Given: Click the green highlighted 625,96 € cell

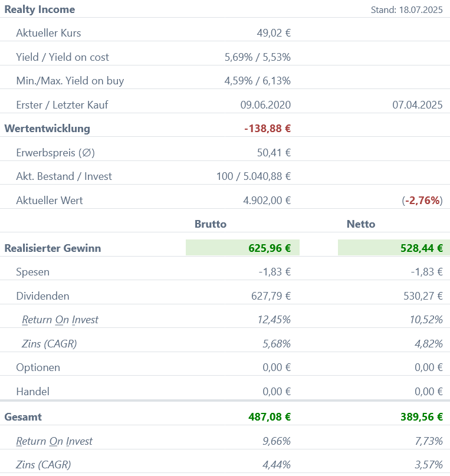Looking at the screenshot, I should 242,248.
